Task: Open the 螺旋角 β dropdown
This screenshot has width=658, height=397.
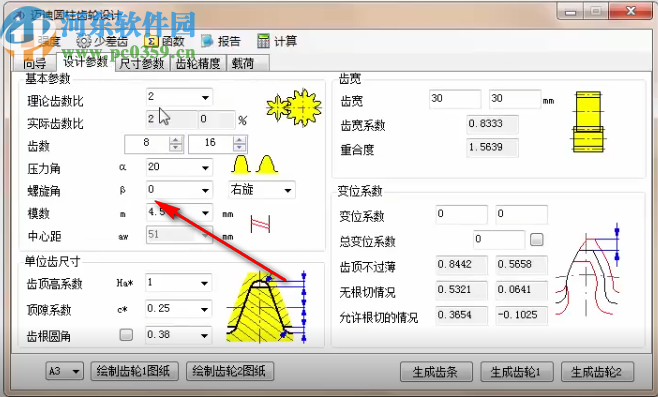Action: pyautogui.click(x=205, y=191)
